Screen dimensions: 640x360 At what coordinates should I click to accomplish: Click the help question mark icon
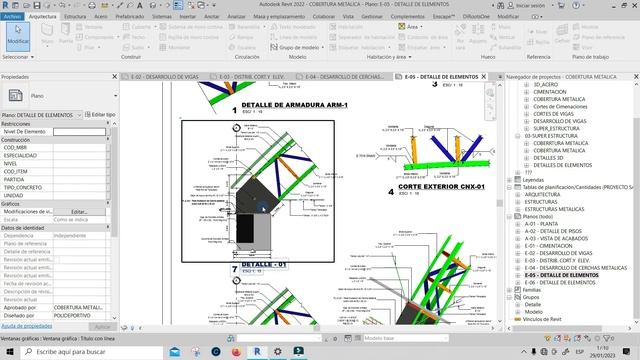[x=576, y=5]
